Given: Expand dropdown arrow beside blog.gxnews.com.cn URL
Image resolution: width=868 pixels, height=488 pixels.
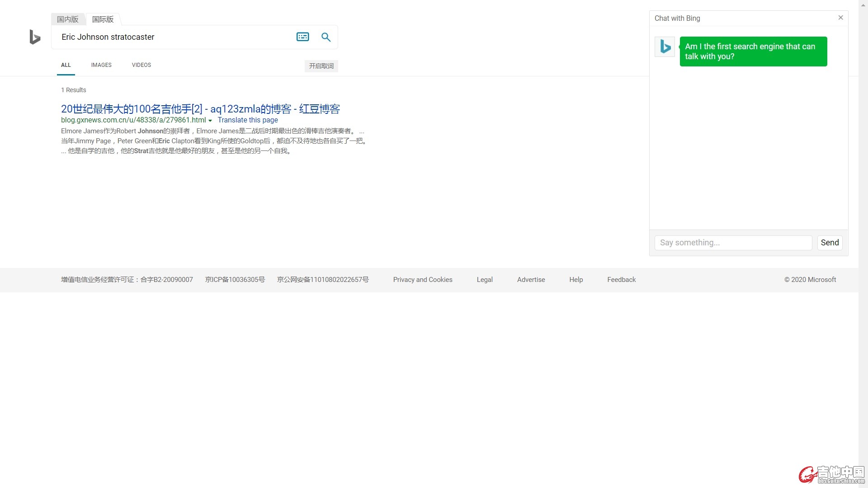Looking at the screenshot, I should 210,121.
